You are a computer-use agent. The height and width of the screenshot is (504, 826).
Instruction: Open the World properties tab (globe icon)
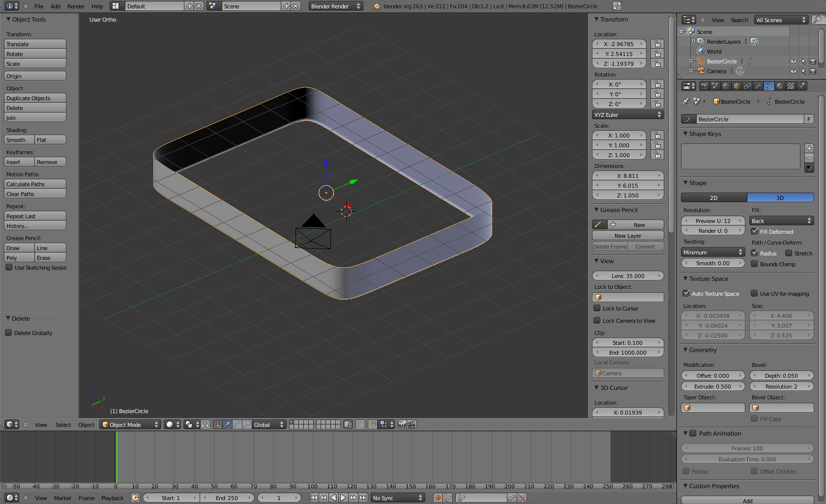[726, 86]
